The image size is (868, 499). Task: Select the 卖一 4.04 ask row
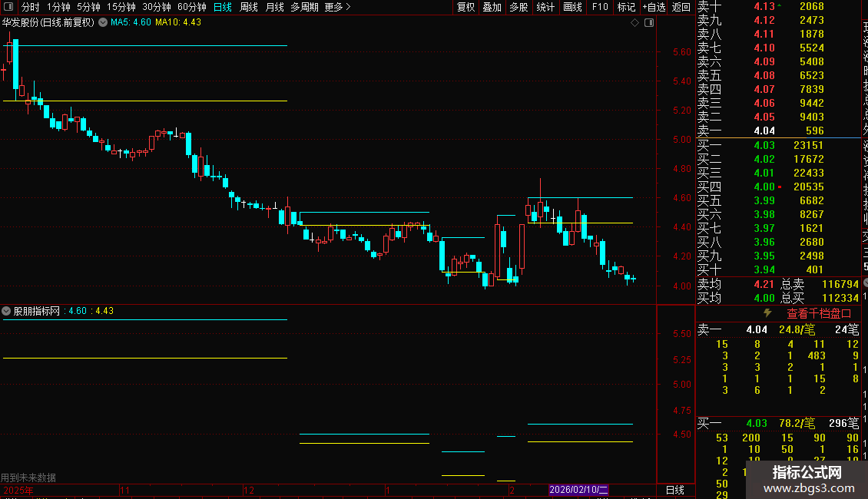(778, 131)
